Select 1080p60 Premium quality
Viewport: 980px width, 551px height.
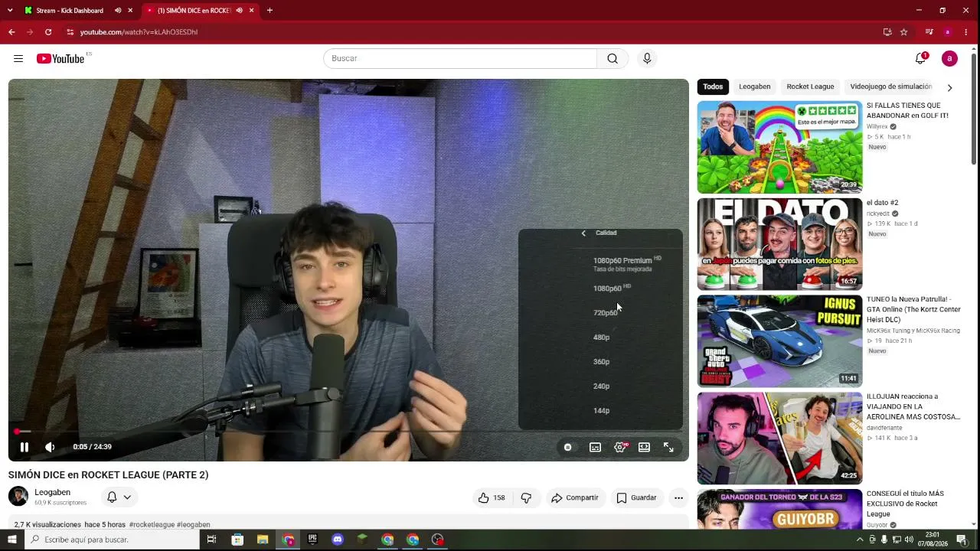600,264
